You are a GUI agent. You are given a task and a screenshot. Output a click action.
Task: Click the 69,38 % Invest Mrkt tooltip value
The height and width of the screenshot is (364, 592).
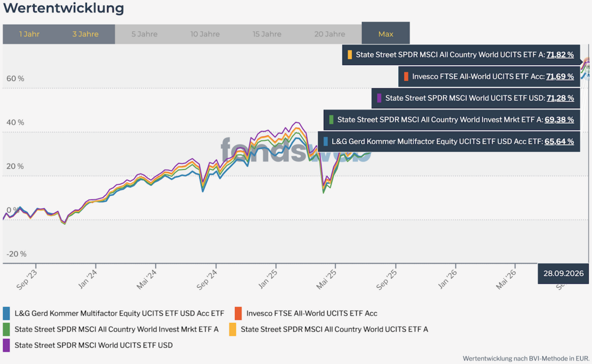pyautogui.click(x=559, y=120)
